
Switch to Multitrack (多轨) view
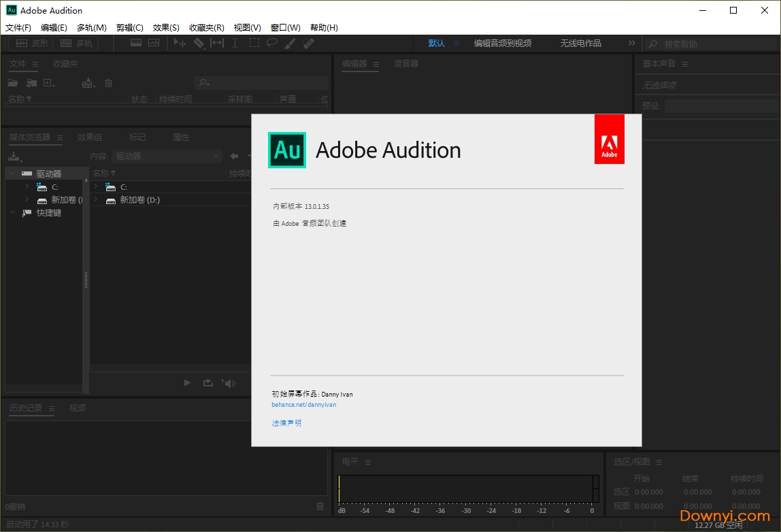click(x=76, y=44)
